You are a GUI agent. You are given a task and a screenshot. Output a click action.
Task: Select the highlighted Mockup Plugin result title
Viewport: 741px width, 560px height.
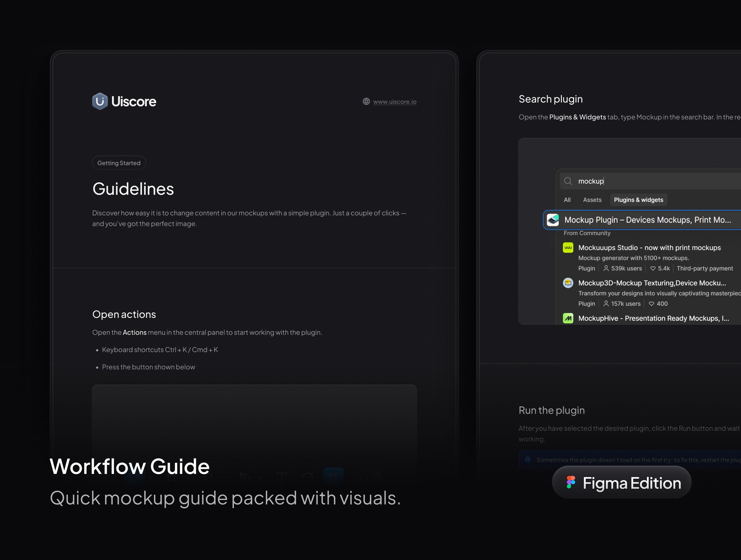[647, 220]
